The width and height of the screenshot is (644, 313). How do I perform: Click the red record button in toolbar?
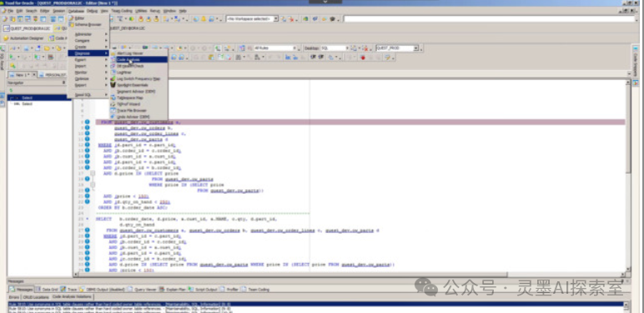coord(363,58)
